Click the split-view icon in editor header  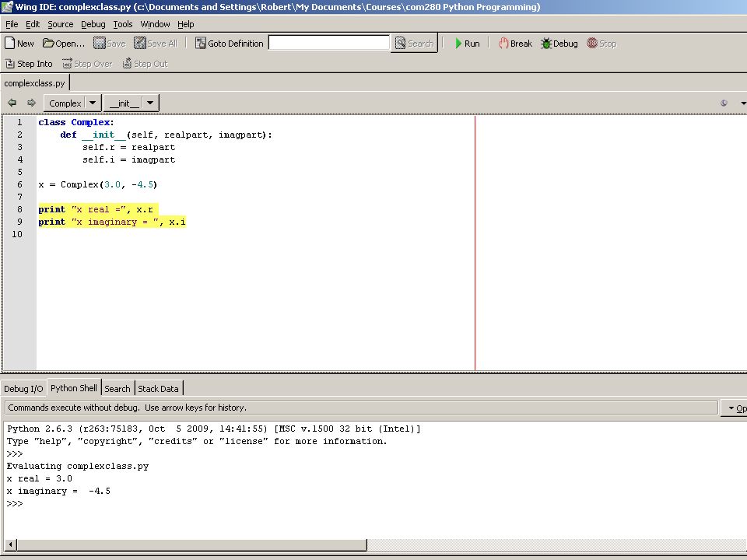[x=724, y=103]
